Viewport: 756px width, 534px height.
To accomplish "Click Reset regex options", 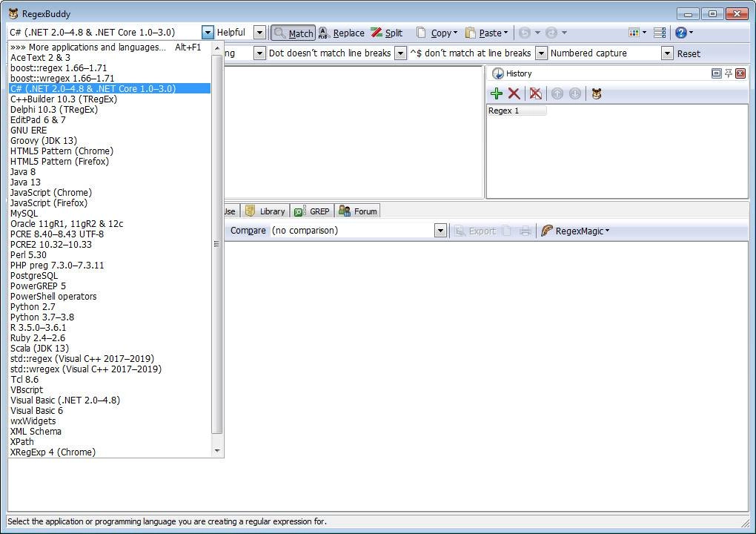I will click(x=689, y=53).
